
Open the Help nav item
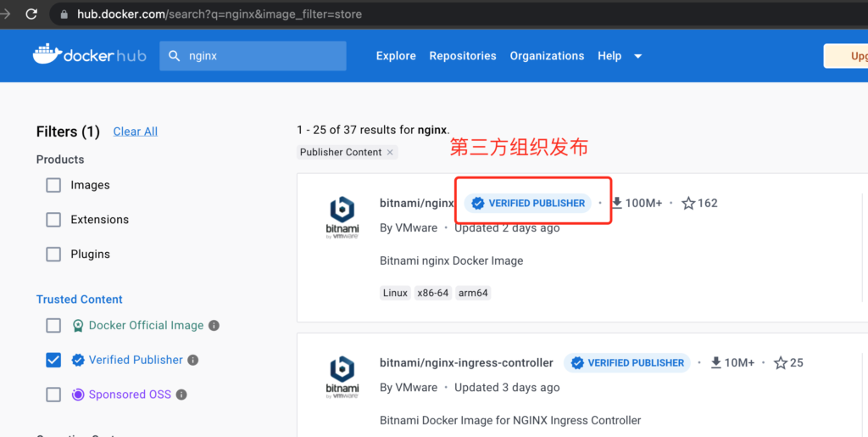(x=609, y=56)
